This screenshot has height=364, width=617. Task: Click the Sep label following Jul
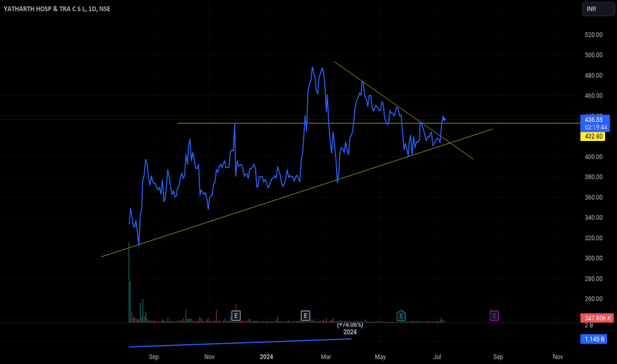(498, 357)
